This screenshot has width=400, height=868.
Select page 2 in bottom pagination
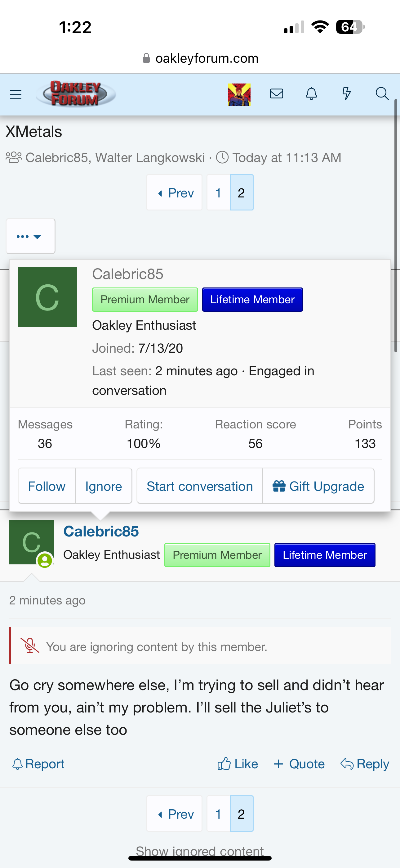pos(241,814)
